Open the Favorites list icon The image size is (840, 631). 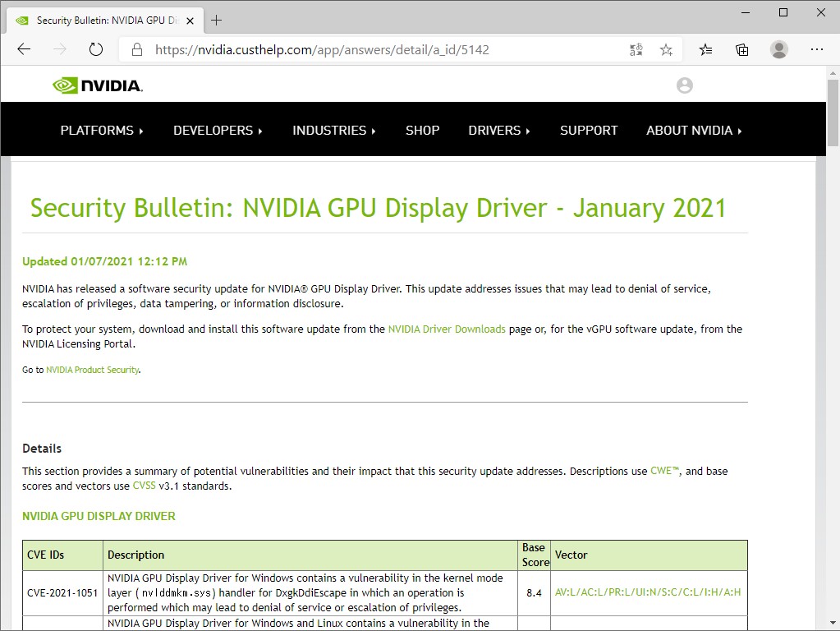[x=705, y=50]
